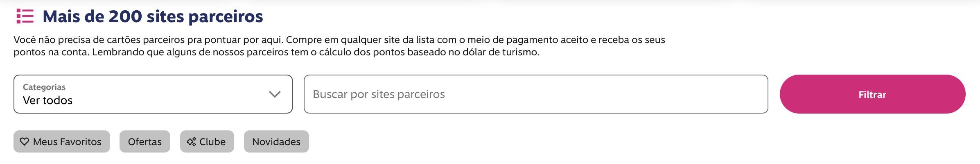Select the 'Ver todos' dropdown value

[x=47, y=100]
